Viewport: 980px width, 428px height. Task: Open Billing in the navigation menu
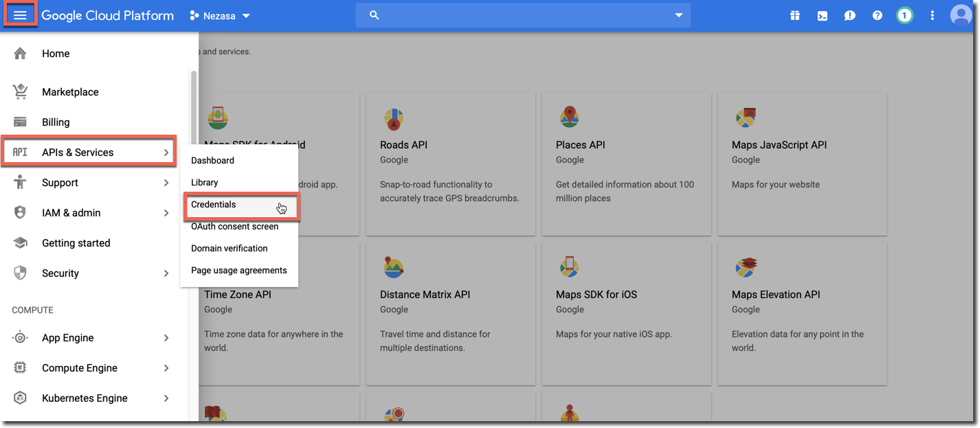pyautogui.click(x=95, y=122)
